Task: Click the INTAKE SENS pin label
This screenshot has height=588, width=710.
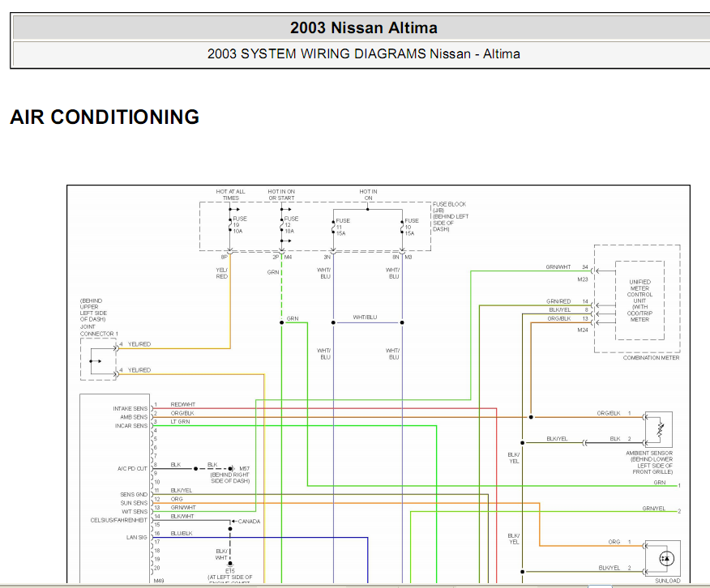Action: coord(130,408)
